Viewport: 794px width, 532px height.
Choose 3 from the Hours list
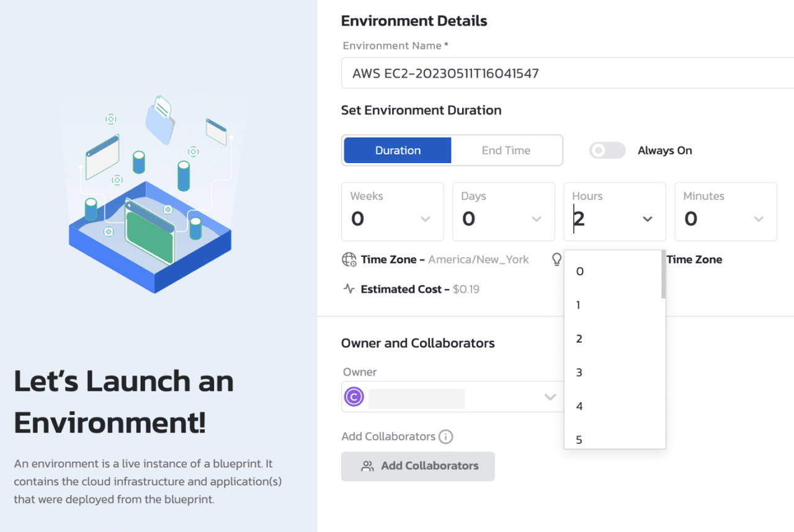(579, 373)
